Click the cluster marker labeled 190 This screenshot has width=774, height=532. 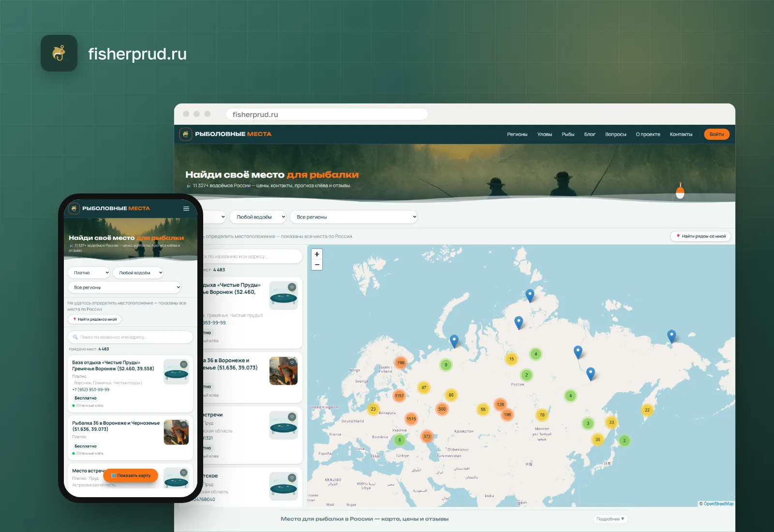(x=401, y=363)
